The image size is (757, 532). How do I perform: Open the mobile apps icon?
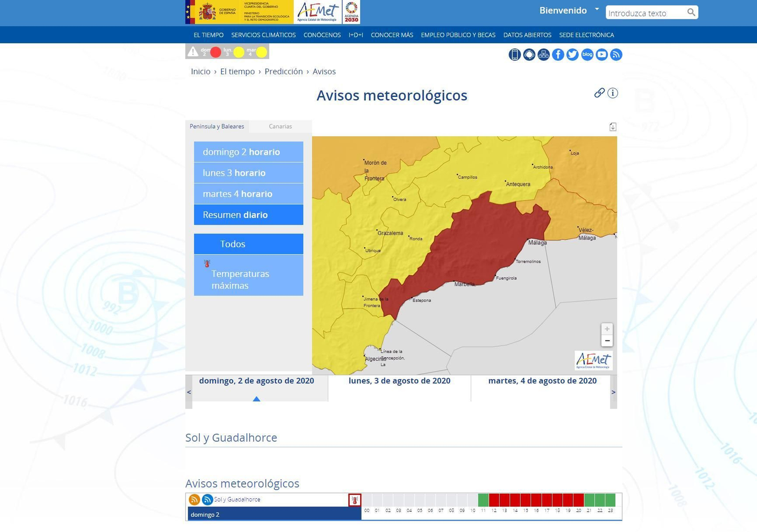(514, 54)
